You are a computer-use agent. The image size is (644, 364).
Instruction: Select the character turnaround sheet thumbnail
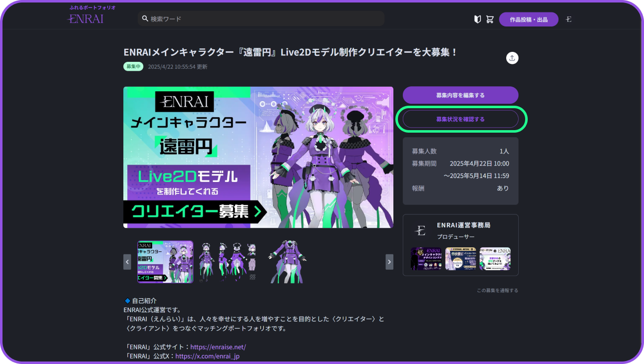click(228, 262)
